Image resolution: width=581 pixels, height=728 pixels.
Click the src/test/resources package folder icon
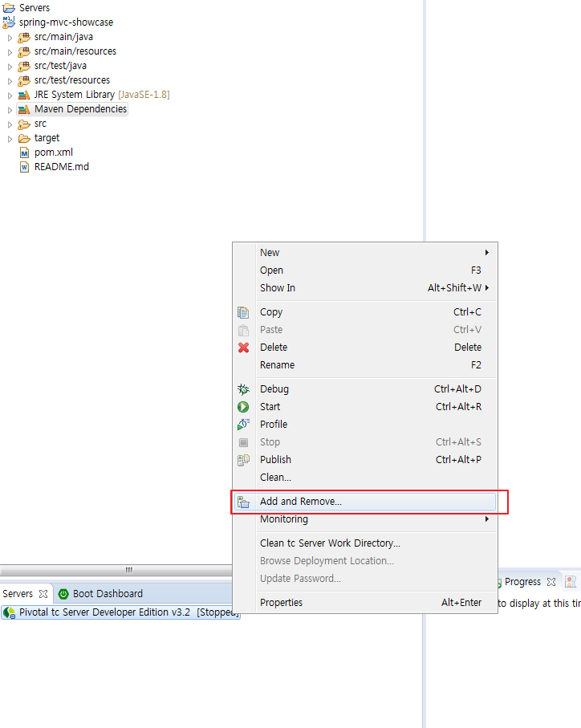click(x=24, y=80)
